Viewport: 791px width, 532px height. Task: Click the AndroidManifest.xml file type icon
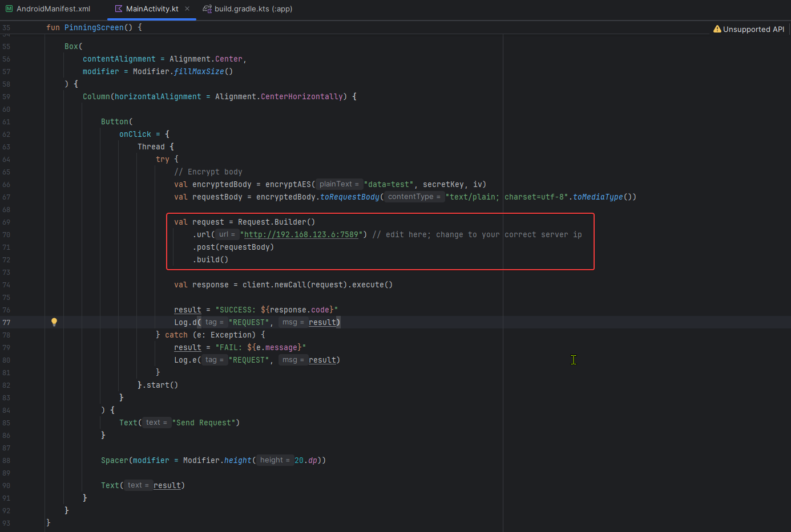coord(9,9)
